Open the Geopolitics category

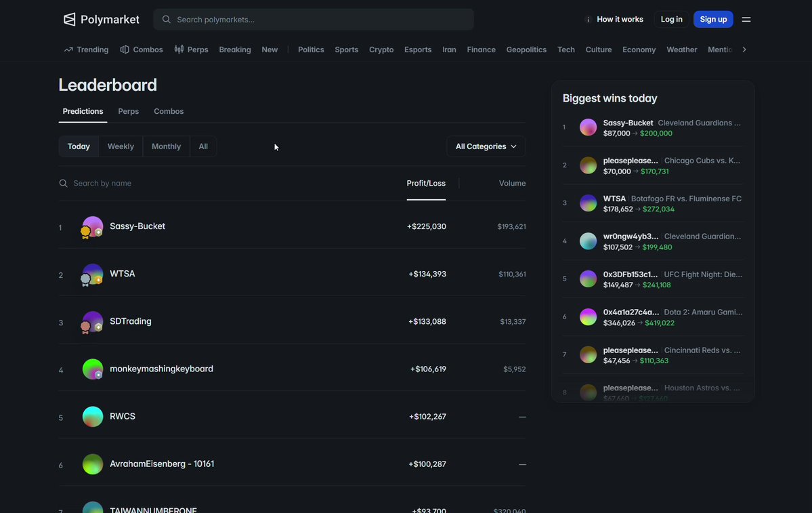[x=526, y=49]
